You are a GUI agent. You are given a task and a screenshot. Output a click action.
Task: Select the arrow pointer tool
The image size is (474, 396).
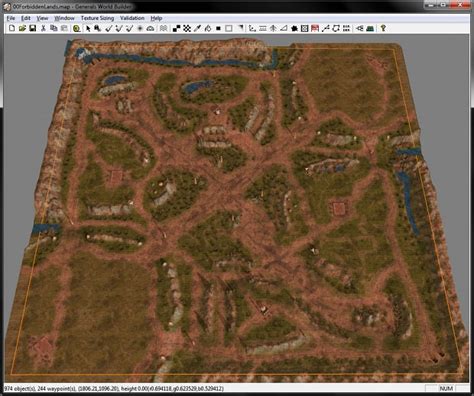pos(88,29)
